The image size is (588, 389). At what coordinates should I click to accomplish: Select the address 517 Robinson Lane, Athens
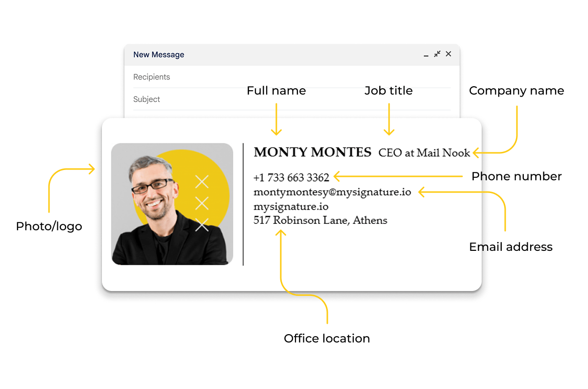pyautogui.click(x=320, y=220)
